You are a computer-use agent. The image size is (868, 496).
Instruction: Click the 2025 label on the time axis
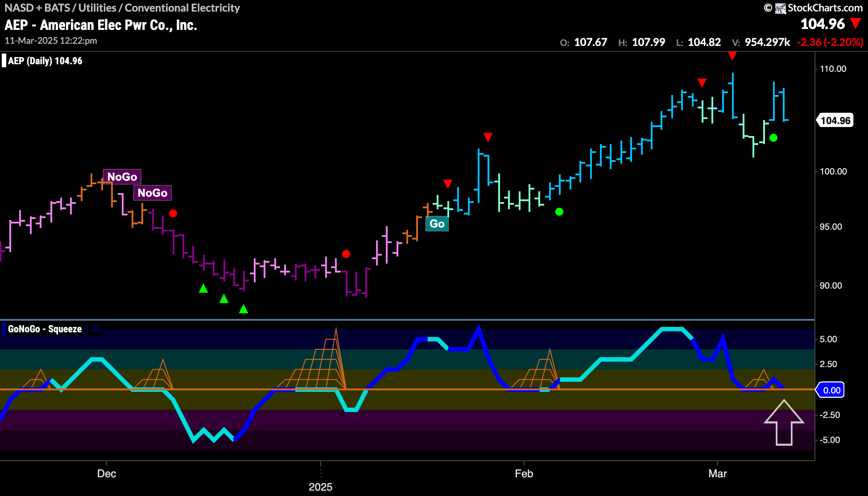click(x=320, y=487)
